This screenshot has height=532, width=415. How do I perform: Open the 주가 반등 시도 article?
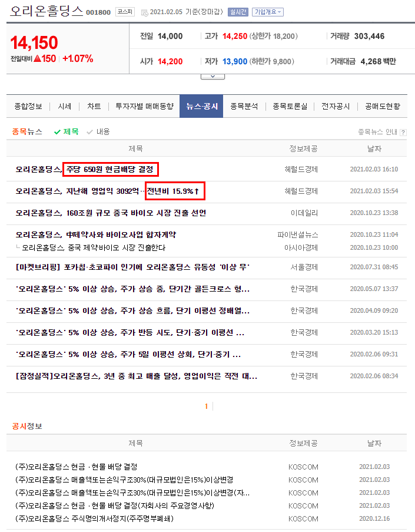pos(130,332)
